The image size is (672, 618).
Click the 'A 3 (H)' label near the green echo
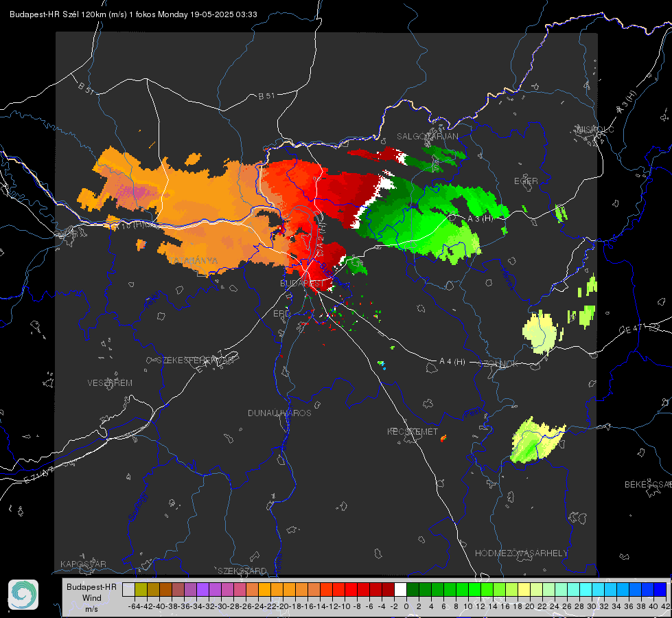[480, 218]
